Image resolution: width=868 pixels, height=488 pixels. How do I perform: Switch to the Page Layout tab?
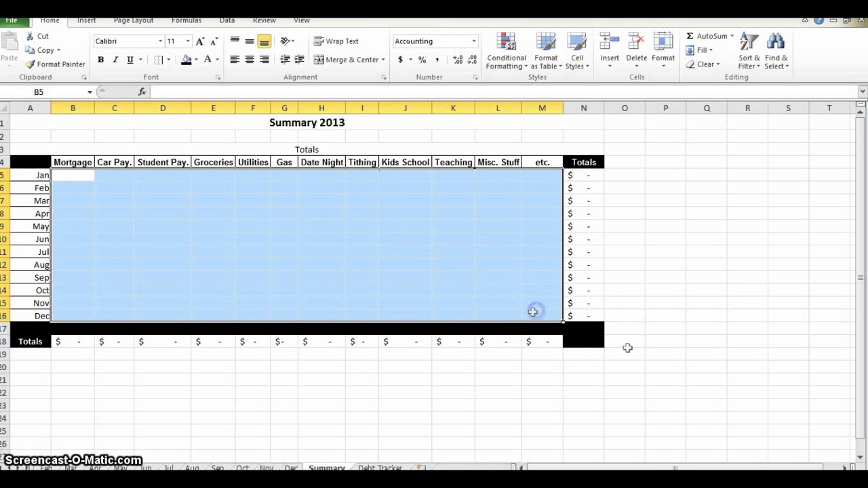pos(134,20)
